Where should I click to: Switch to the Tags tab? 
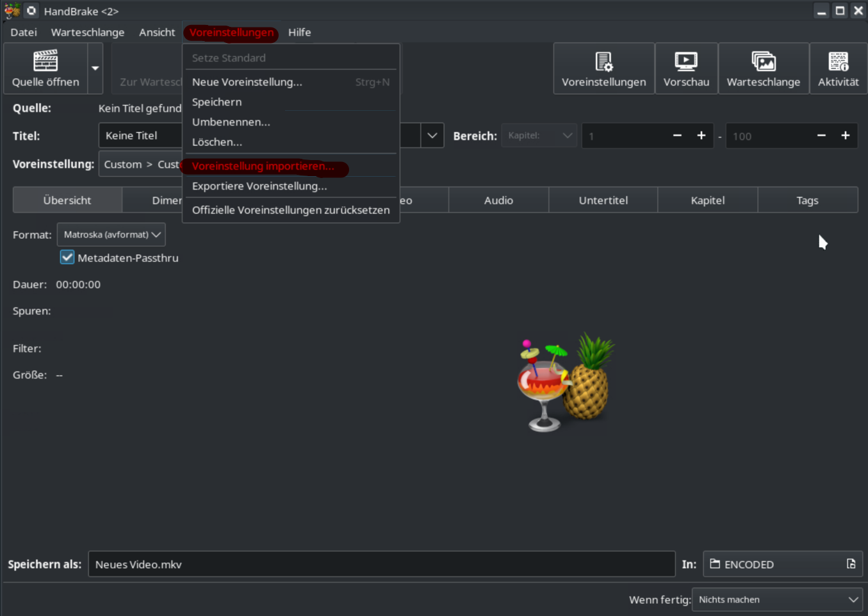pyautogui.click(x=808, y=200)
